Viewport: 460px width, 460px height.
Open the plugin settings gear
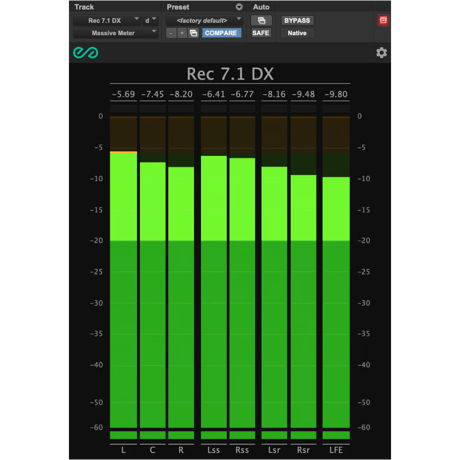tap(382, 53)
